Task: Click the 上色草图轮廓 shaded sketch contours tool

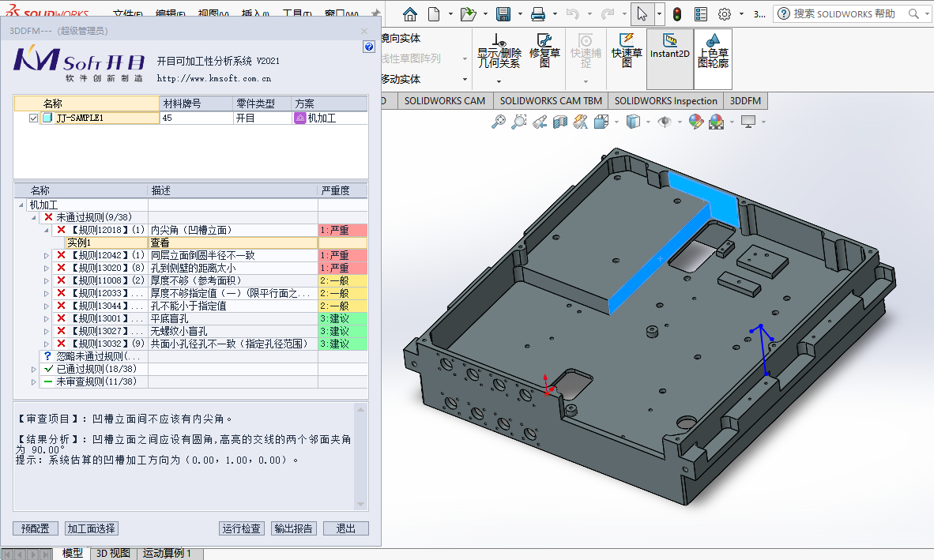Action: click(x=713, y=52)
